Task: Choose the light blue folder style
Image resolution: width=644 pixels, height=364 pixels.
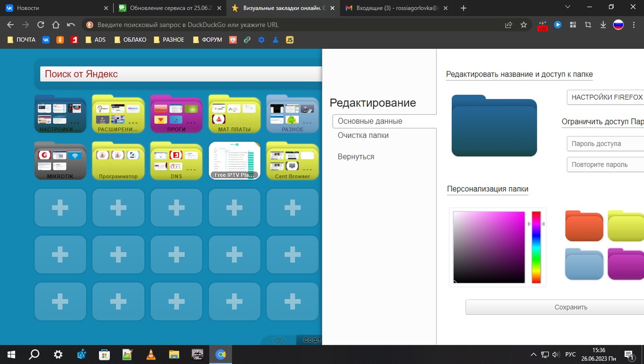Action: [x=584, y=264]
